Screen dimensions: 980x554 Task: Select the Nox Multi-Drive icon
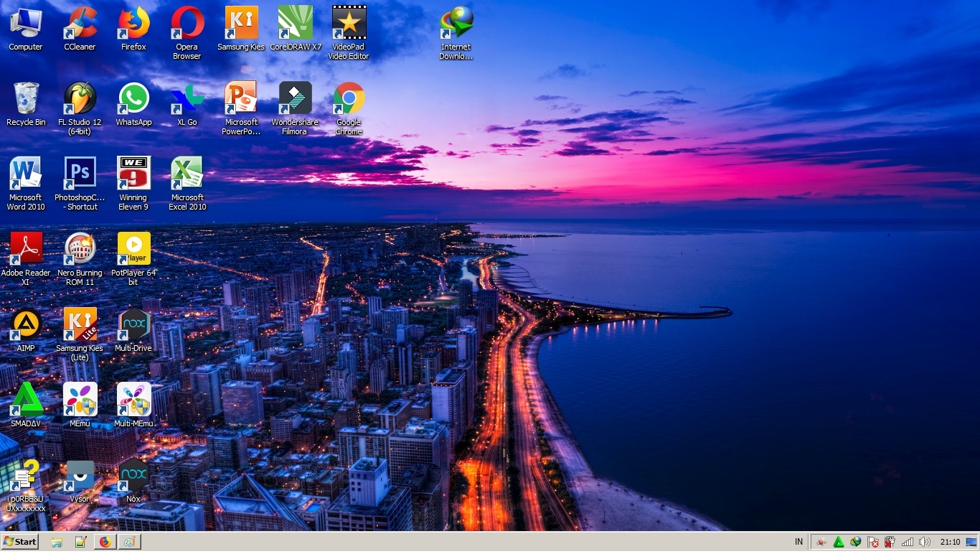click(x=133, y=325)
